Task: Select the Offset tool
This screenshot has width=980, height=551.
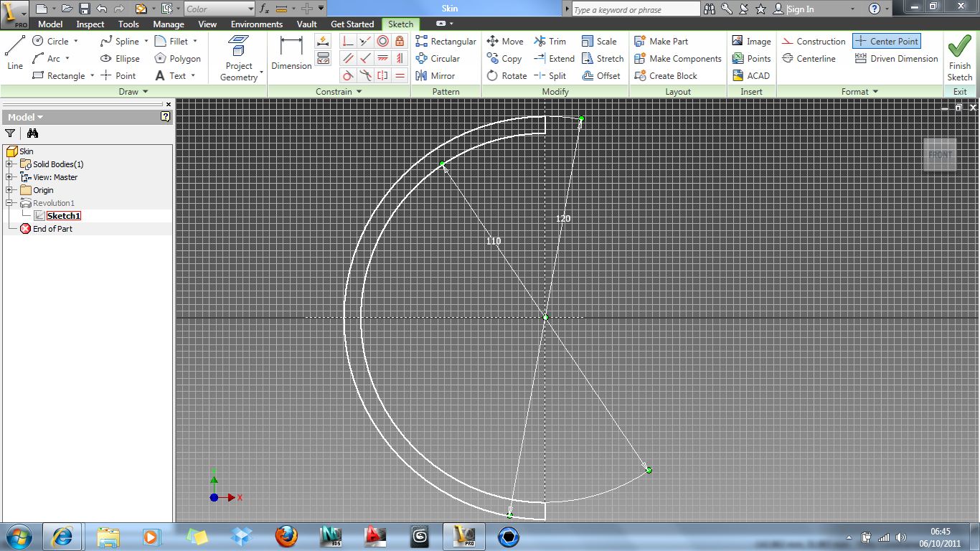Action: point(600,75)
